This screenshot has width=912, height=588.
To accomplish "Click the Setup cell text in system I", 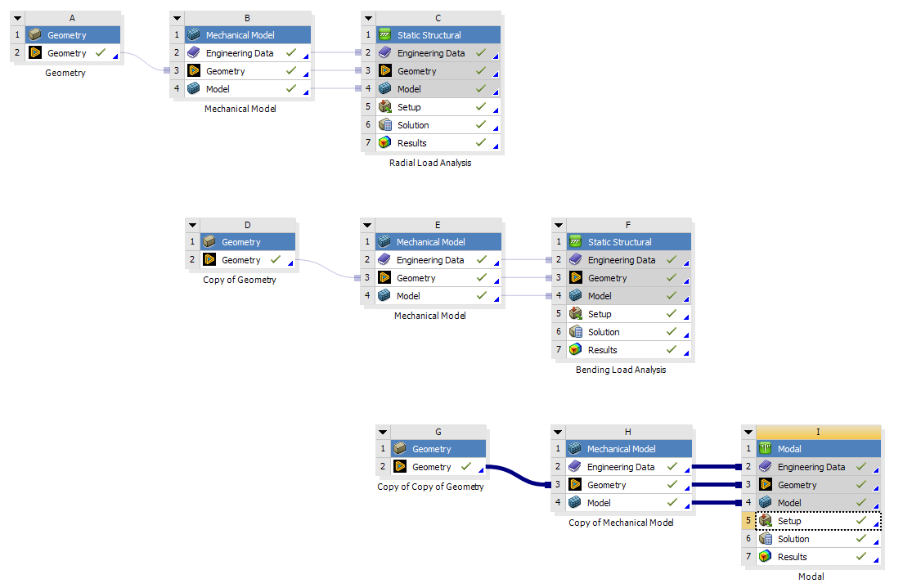I will pyautogui.click(x=789, y=521).
